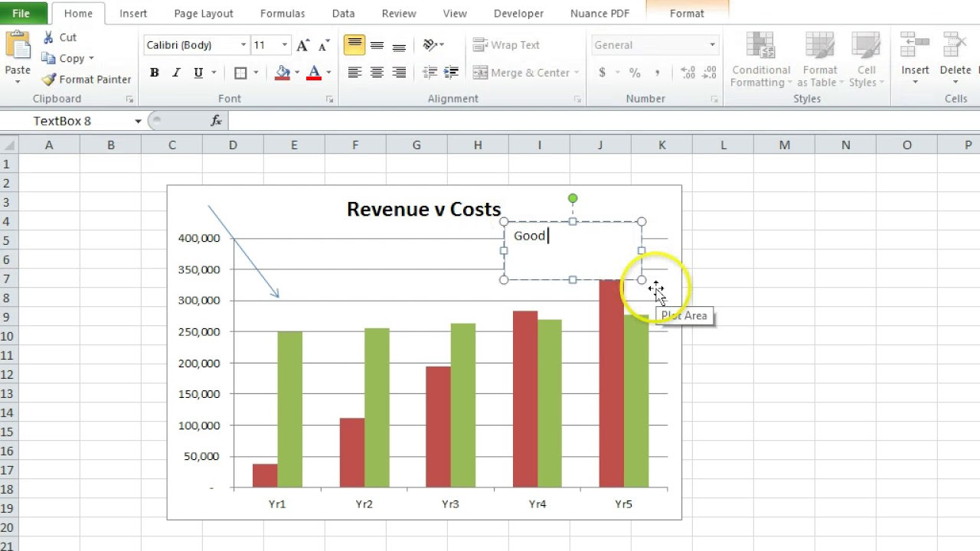
Task: Open the Nuance PDF tab
Action: pyautogui.click(x=600, y=14)
